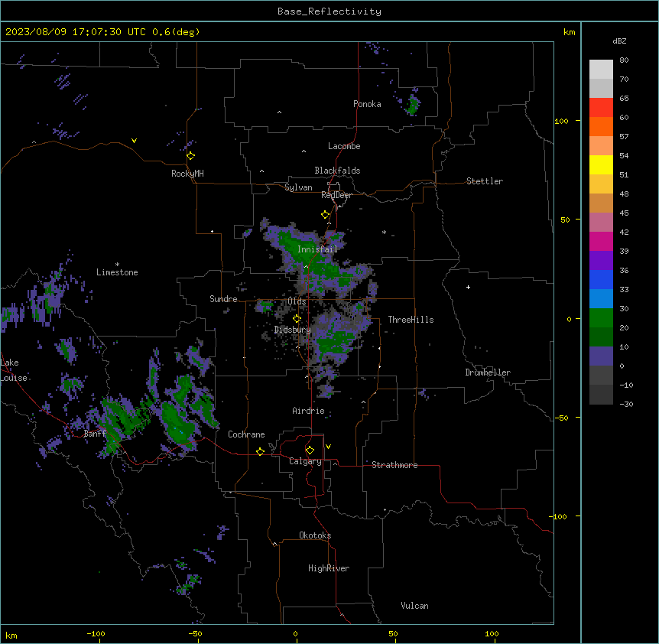The height and width of the screenshot is (644, 659).
Task: Click the Olds town label
Action: [297, 301]
